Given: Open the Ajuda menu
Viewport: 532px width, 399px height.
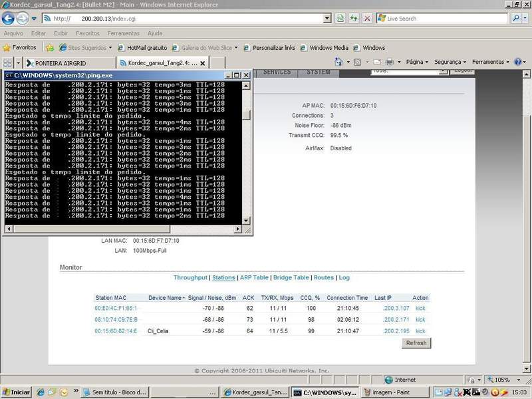Looking at the screenshot, I should 155,33.
